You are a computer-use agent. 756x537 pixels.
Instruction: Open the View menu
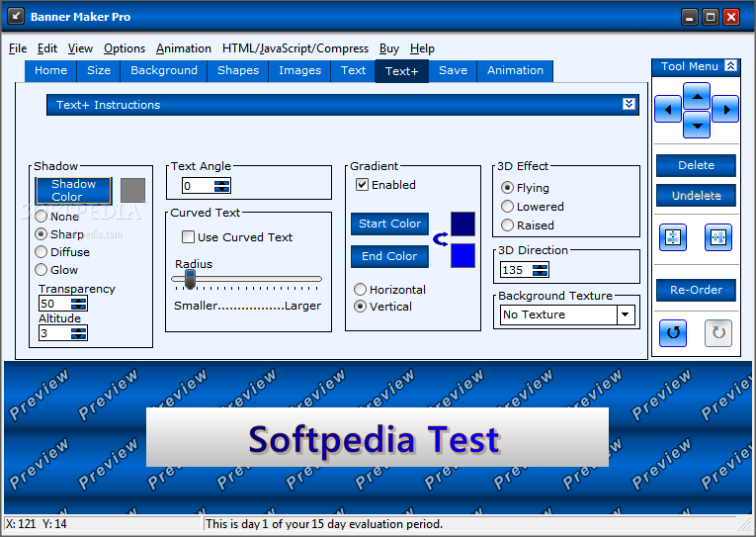coord(80,48)
